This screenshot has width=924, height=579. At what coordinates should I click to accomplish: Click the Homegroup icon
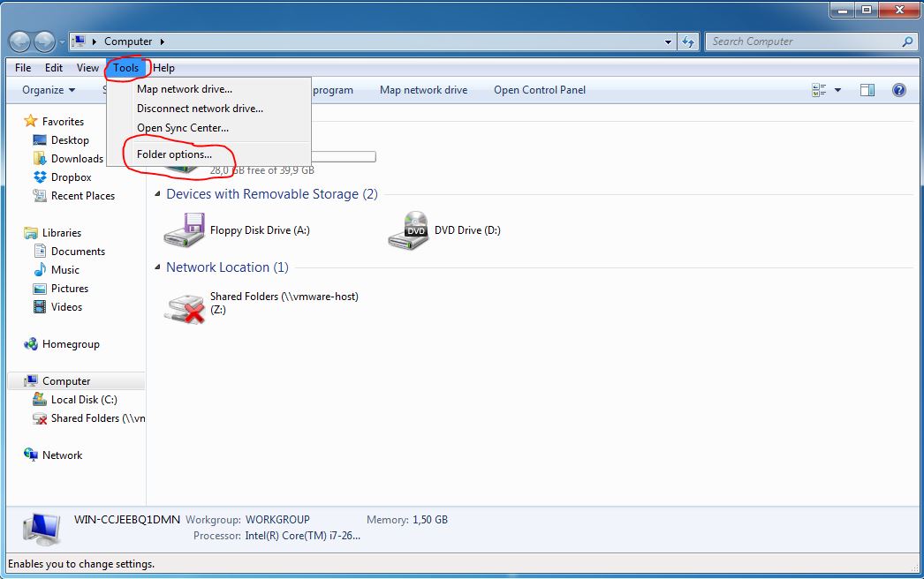pyautogui.click(x=31, y=344)
